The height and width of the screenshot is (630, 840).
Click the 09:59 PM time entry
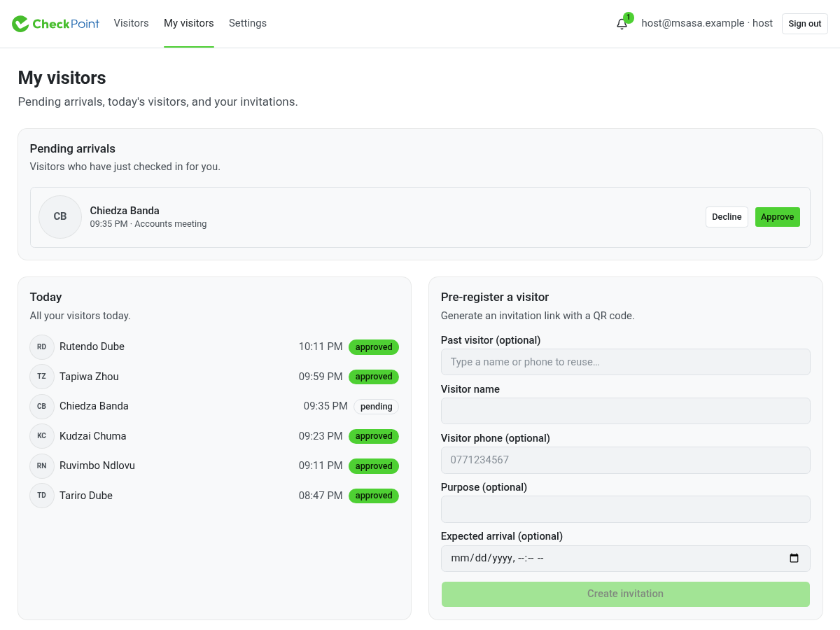click(x=321, y=377)
